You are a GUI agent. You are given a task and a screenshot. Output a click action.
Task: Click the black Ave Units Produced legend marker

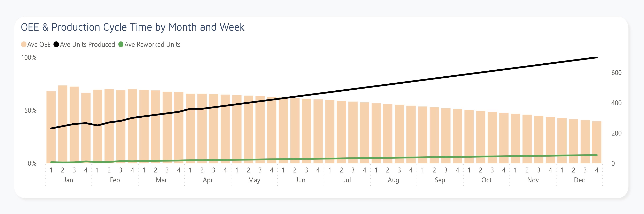(x=56, y=45)
